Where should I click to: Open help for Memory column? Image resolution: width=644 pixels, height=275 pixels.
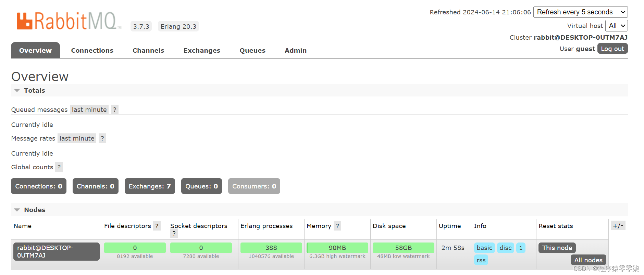337,226
